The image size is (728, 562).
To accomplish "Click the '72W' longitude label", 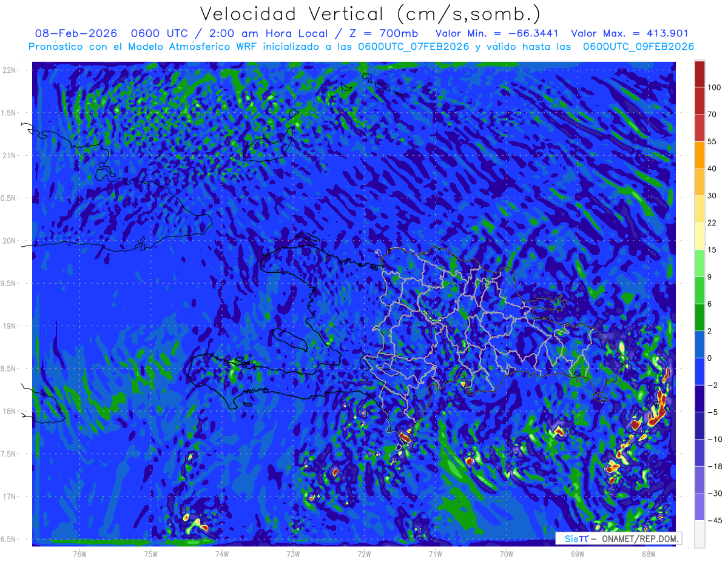I will (364, 554).
